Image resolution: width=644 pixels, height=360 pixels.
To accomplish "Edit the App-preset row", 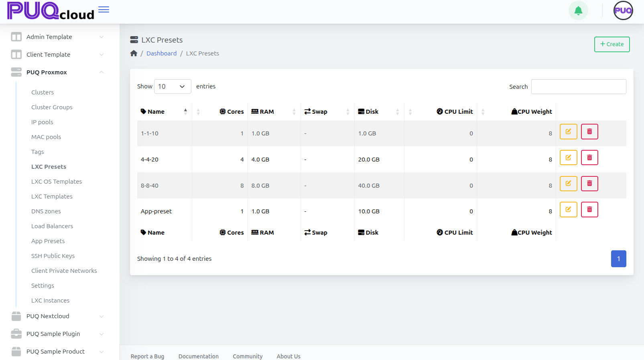I will tap(568, 210).
